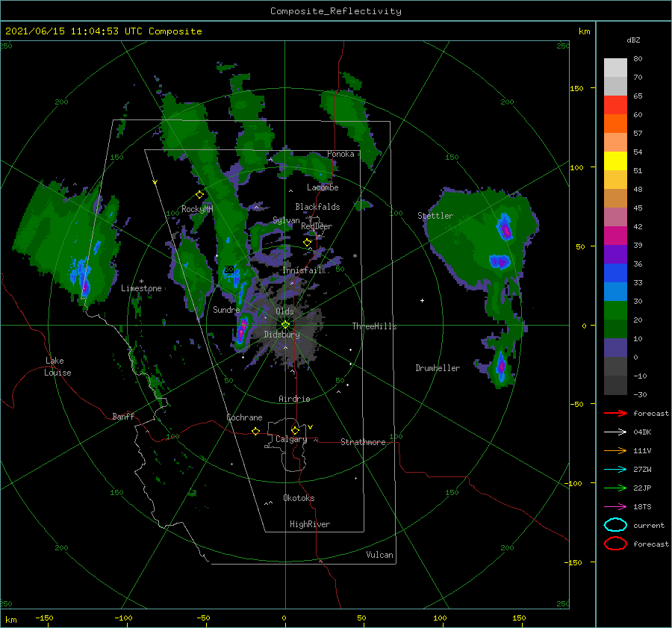Click the Drumheller town label

coord(438,368)
